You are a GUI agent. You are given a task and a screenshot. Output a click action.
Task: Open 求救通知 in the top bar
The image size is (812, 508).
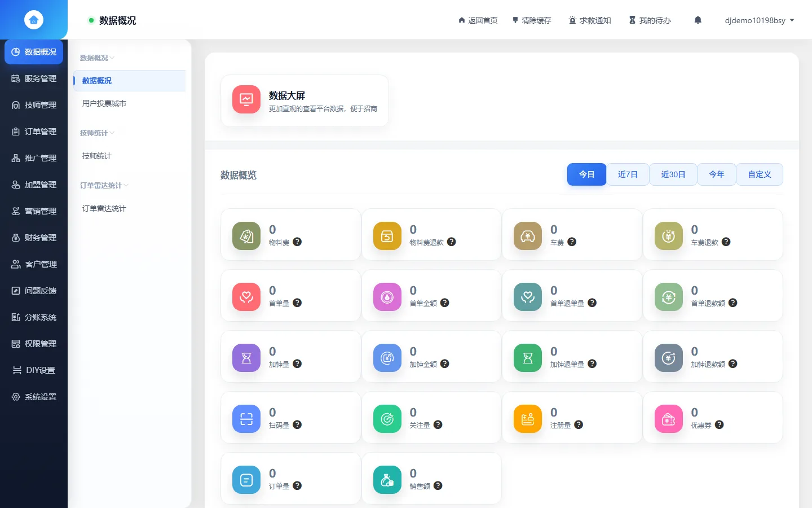coord(590,20)
